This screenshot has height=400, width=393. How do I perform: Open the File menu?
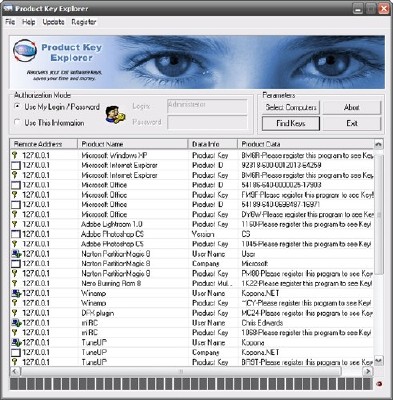click(x=10, y=22)
